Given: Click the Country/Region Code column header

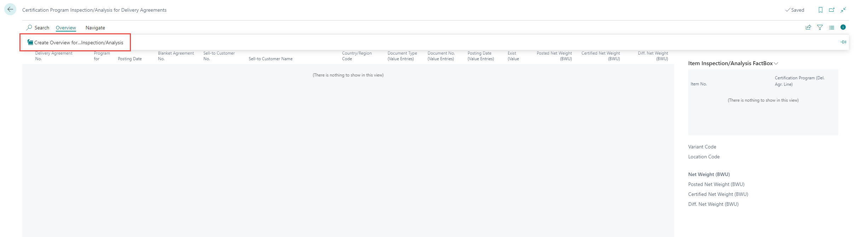Looking at the screenshot, I should click(x=357, y=56).
